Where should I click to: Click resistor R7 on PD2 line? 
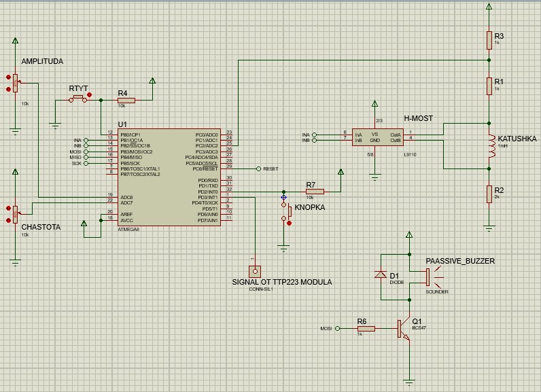point(315,192)
